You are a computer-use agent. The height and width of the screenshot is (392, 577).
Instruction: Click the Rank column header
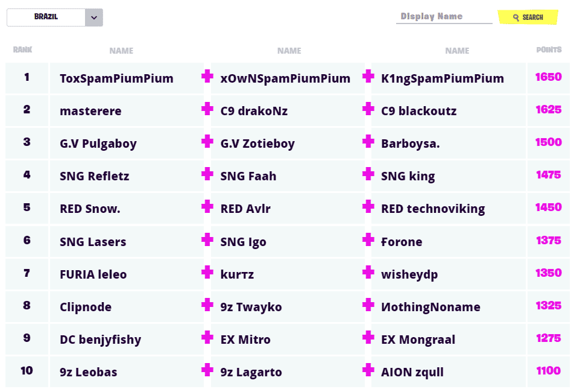[23, 50]
